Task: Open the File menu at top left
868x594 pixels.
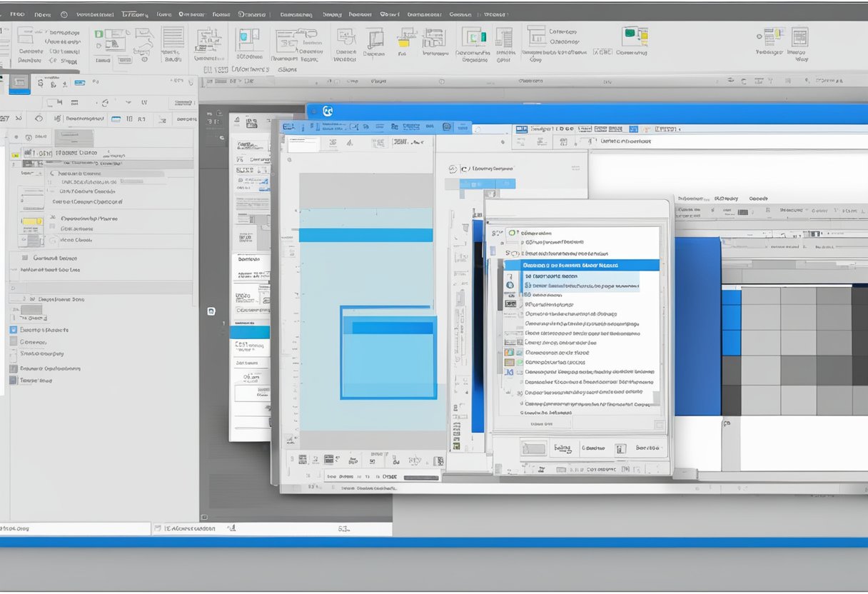Action: (14, 14)
